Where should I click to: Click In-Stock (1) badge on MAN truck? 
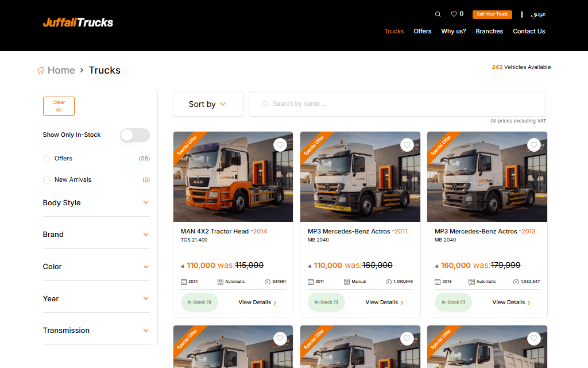click(199, 302)
